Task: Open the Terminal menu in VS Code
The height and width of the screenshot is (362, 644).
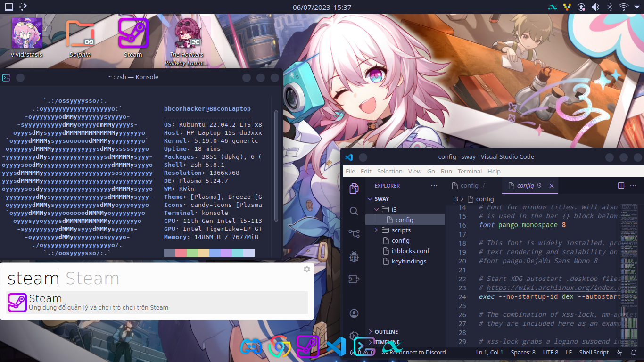Action: coord(470,171)
